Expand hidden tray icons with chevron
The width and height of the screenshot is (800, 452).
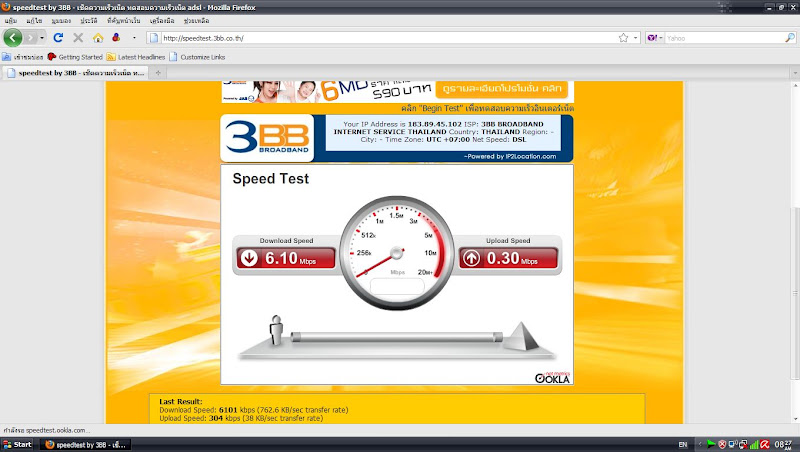pos(700,444)
